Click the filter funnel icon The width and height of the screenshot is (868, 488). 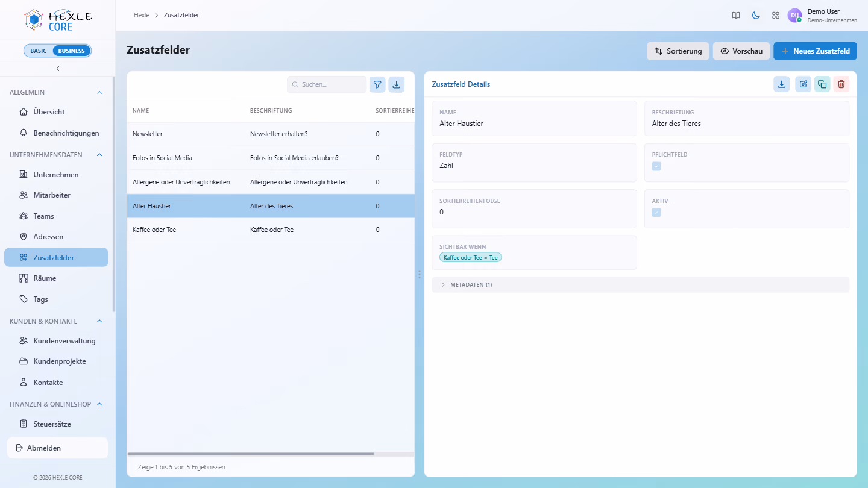tap(377, 84)
